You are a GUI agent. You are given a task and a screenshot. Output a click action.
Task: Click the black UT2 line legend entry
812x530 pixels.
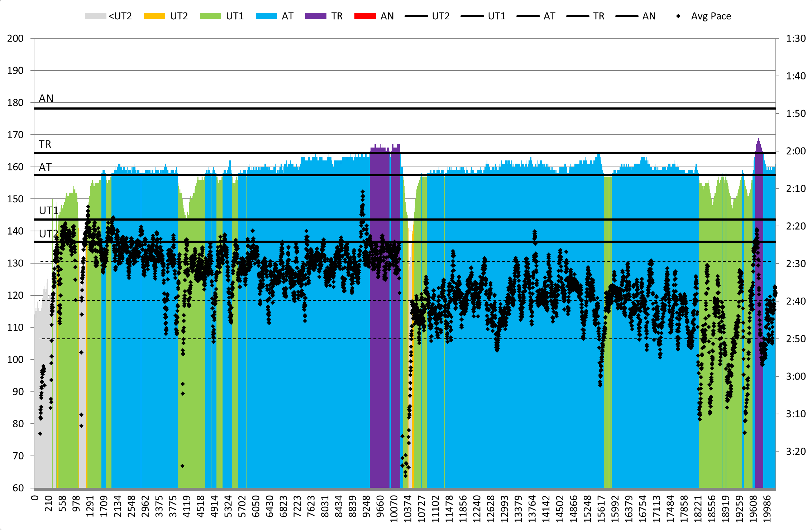coord(416,16)
